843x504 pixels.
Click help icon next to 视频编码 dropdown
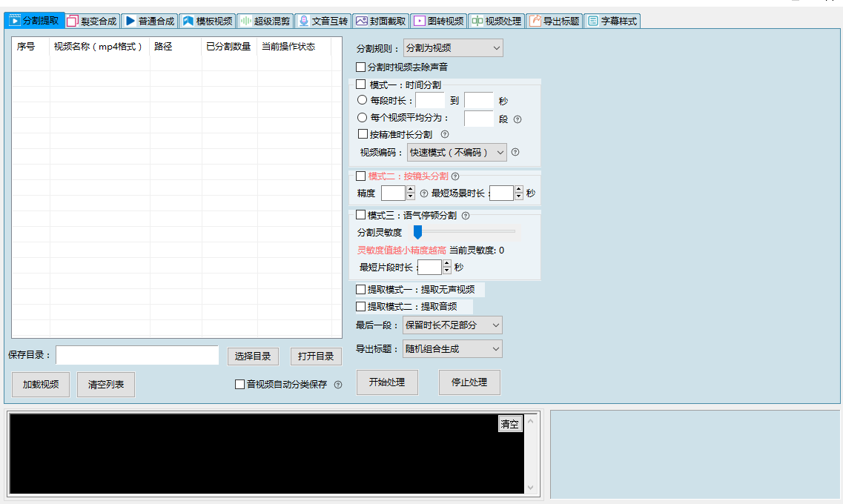click(515, 152)
